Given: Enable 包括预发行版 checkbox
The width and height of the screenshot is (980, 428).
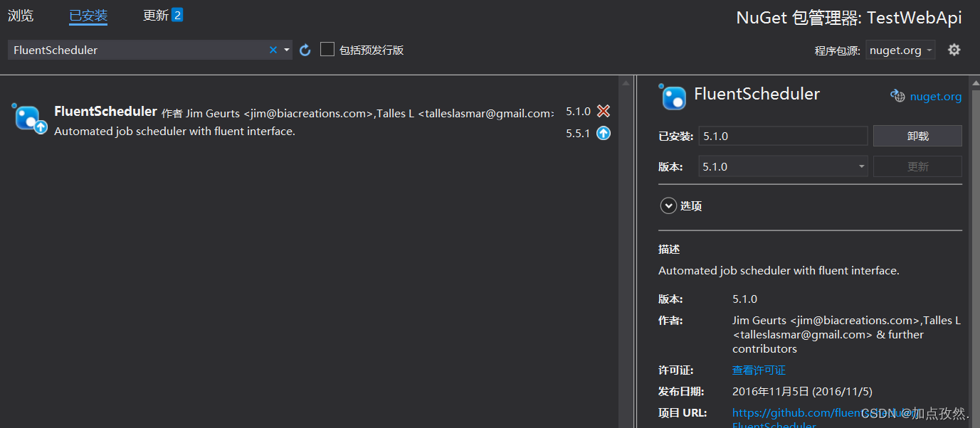Looking at the screenshot, I should 327,49.
